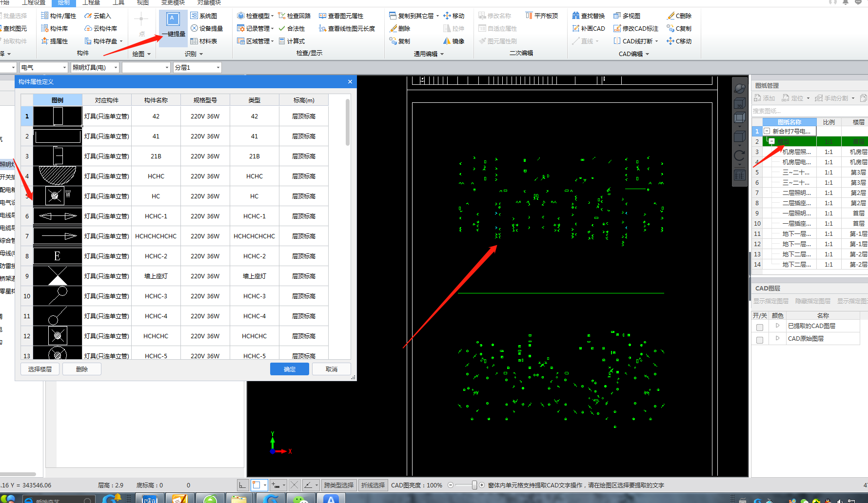The height and width of the screenshot is (503, 868).
Task: Click the 删除 button in the dialog
Action: tap(82, 369)
